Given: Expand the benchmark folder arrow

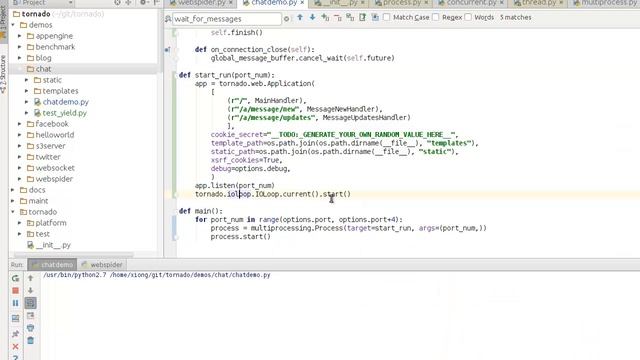Looking at the screenshot, I should coord(20,47).
